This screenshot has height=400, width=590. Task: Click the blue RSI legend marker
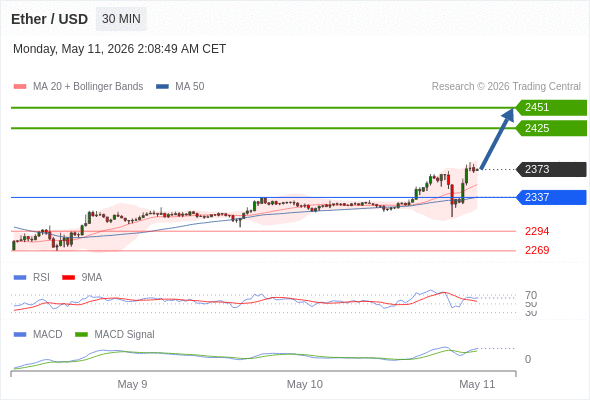20,277
